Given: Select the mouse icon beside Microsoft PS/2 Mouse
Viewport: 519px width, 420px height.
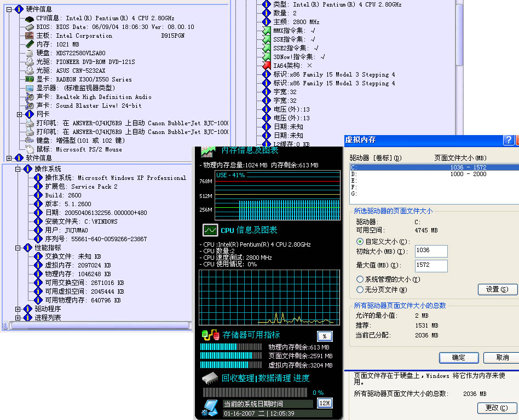Looking at the screenshot, I should click(x=30, y=149).
